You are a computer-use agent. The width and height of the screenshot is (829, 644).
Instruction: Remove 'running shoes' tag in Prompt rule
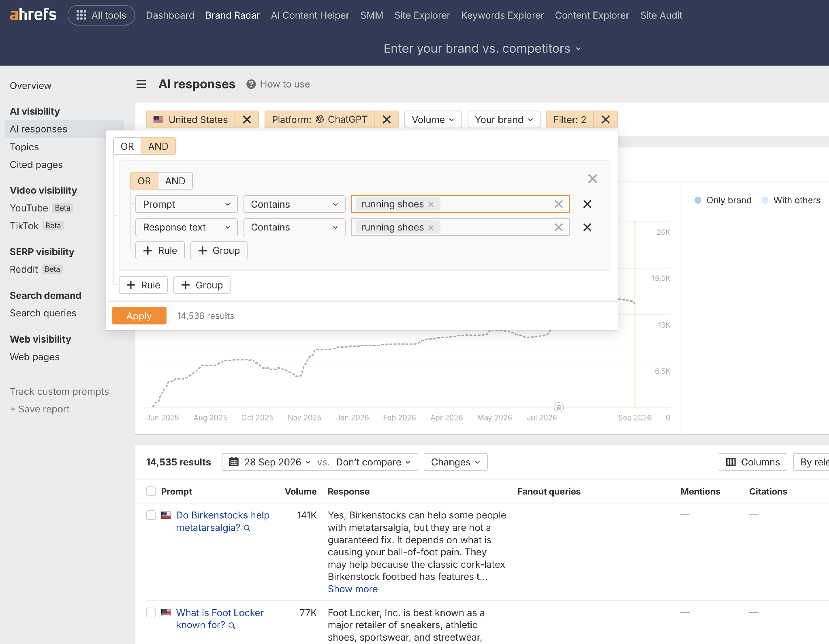tap(431, 205)
